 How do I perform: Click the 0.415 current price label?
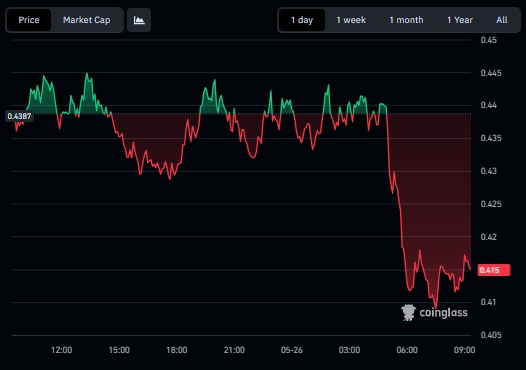(494, 270)
